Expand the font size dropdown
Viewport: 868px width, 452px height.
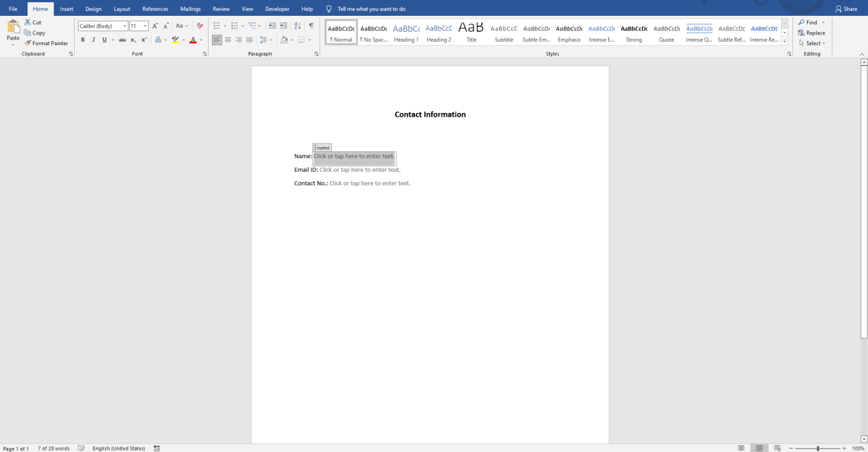pos(145,26)
